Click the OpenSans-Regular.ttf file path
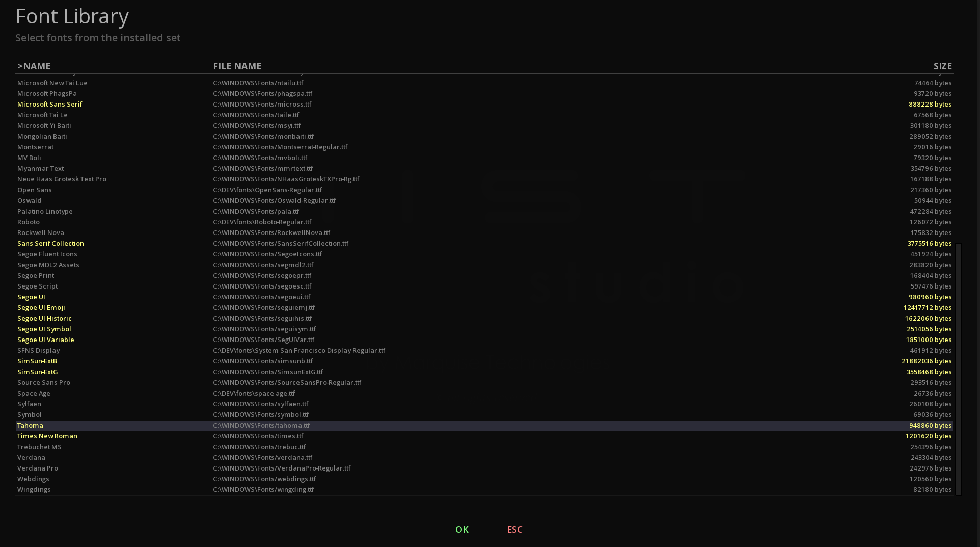980x547 pixels. [x=267, y=190]
